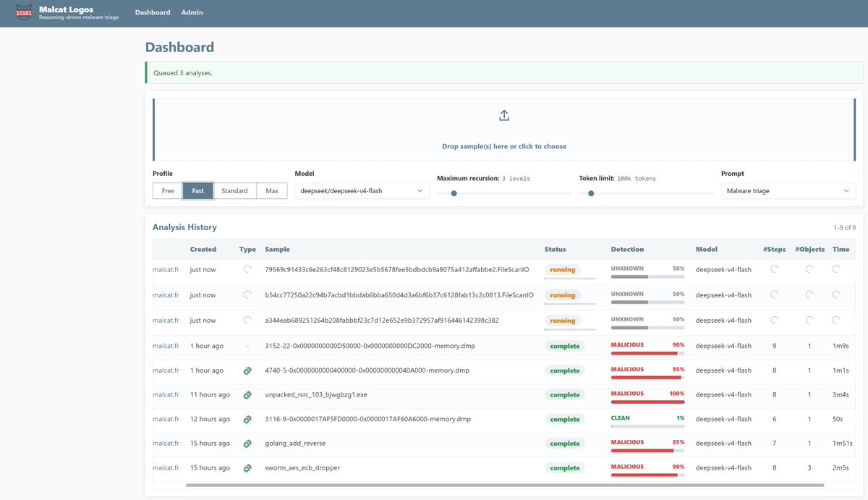Click the drop samples upload area
The height and width of the screenshot is (500, 868).
pos(504,130)
